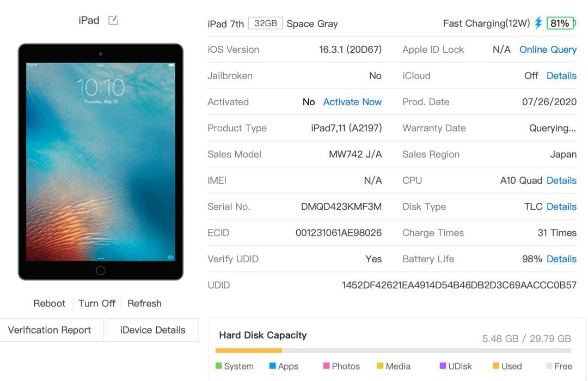Screen dimensions: 588x381
Task: Click the Verify UDID Yes value
Action: pyautogui.click(x=373, y=259)
